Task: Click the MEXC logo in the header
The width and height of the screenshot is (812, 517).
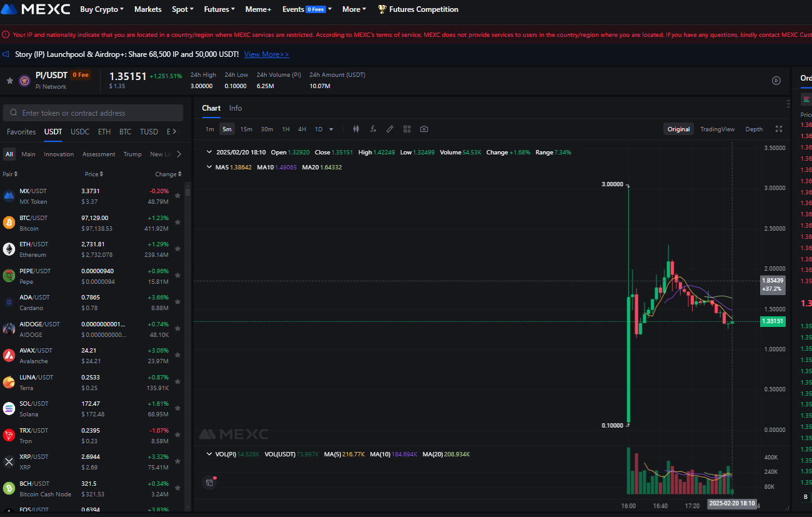Action: [37, 9]
